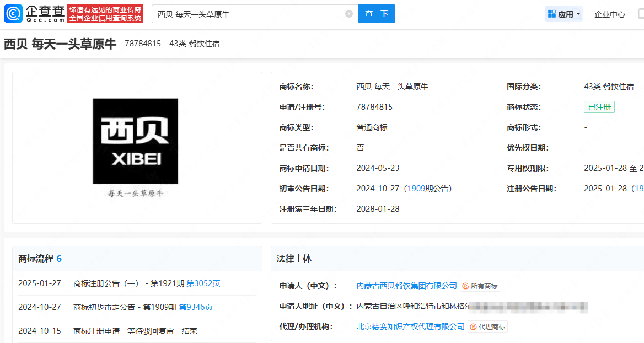Viewport: 644px width, 343px height.
Task: Click the 应用 grid icon
Action: [x=551, y=14]
